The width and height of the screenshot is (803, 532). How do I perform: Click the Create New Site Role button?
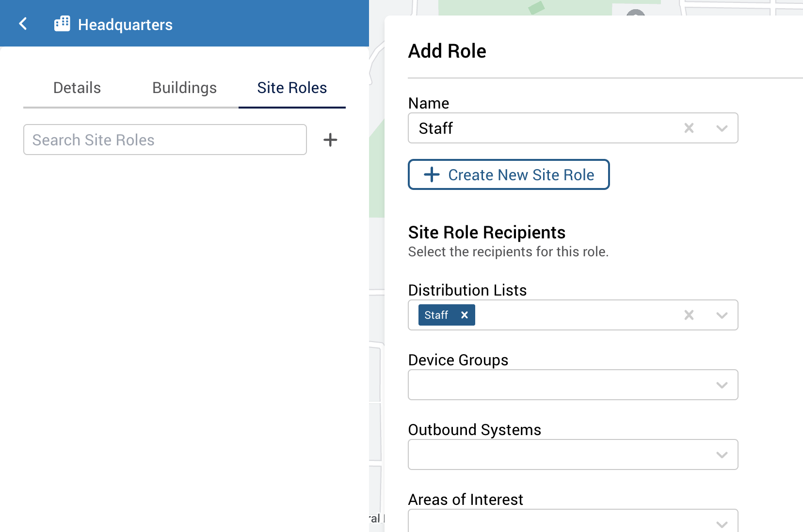[x=509, y=174]
